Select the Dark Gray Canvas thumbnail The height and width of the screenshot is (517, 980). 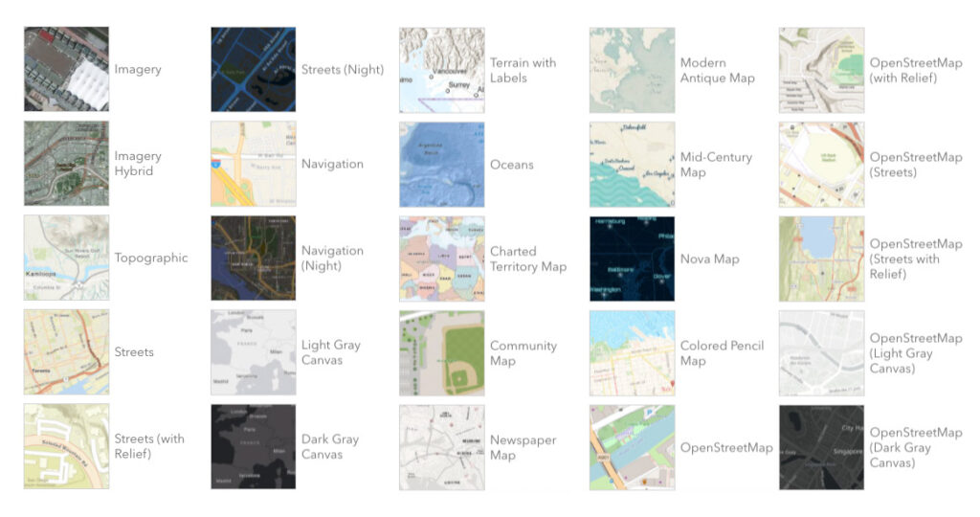click(x=253, y=447)
